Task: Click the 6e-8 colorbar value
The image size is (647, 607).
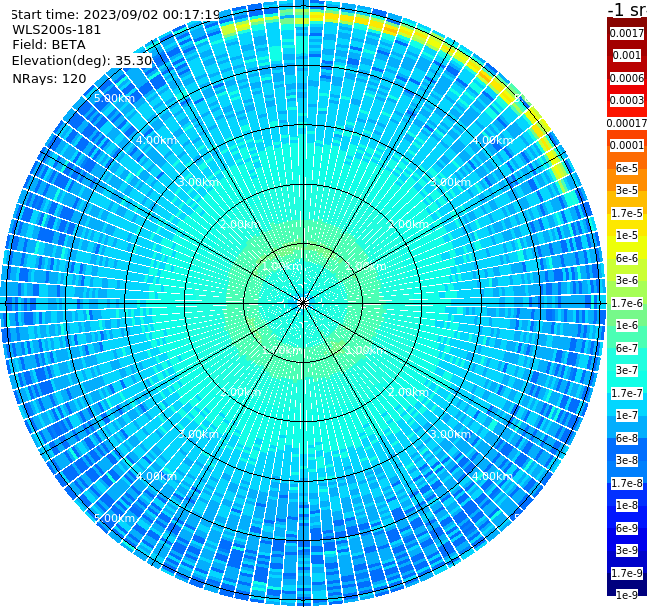Action: click(626, 438)
